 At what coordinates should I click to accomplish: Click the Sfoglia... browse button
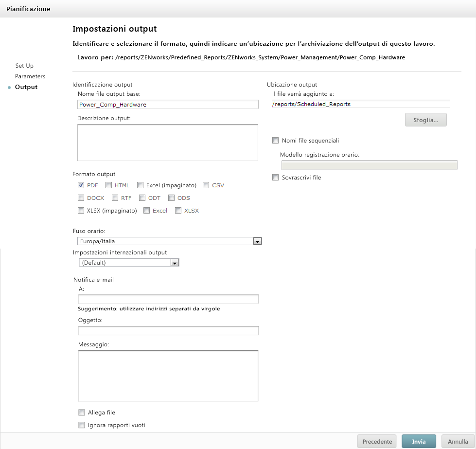425,120
